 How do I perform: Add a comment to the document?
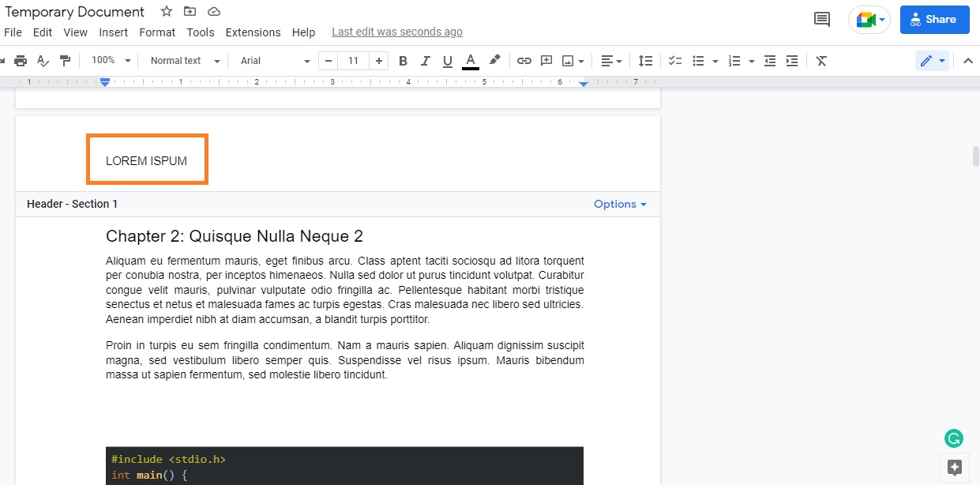tap(546, 60)
